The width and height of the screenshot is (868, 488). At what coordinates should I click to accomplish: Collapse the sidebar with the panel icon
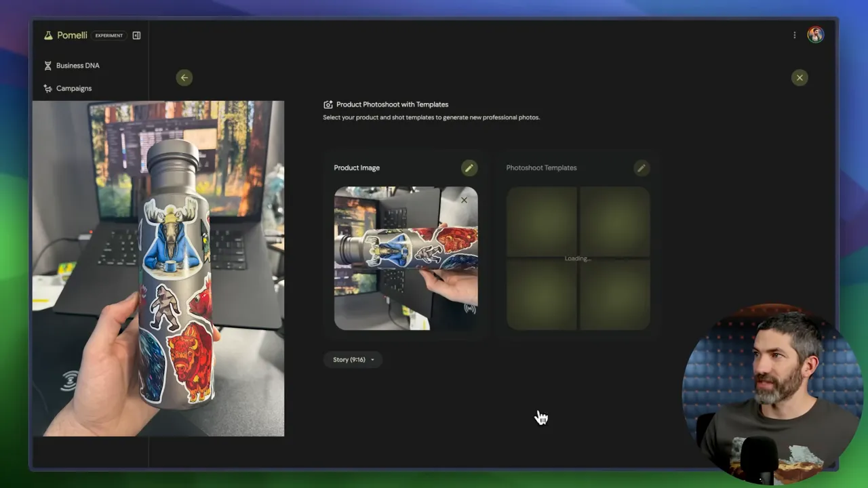tap(136, 35)
